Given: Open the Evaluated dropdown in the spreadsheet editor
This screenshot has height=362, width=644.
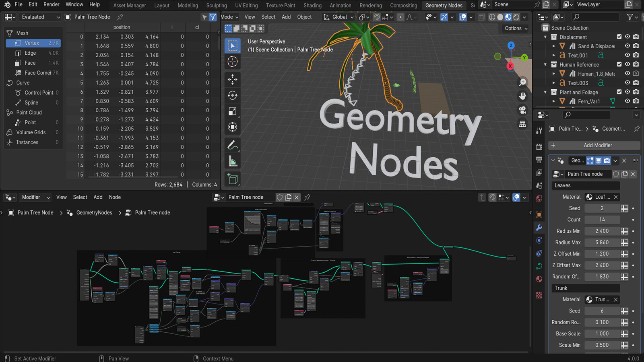Looking at the screenshot, I should tap(39, 17).
